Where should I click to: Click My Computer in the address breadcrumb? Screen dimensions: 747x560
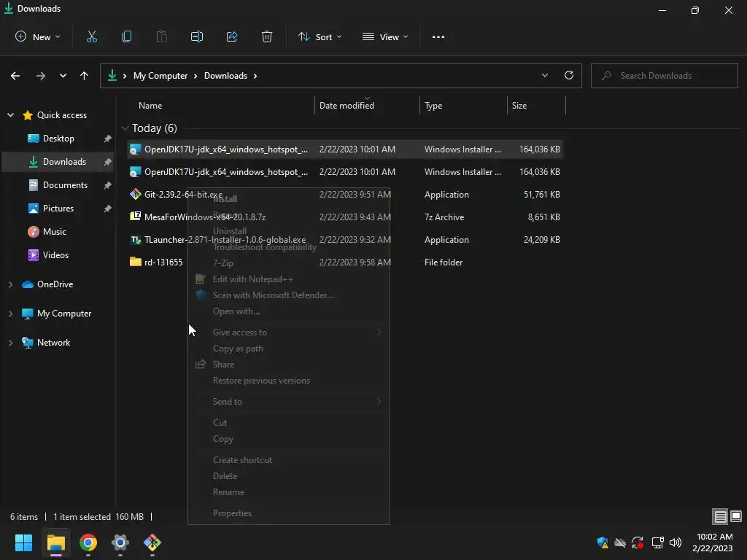point(160,76)
